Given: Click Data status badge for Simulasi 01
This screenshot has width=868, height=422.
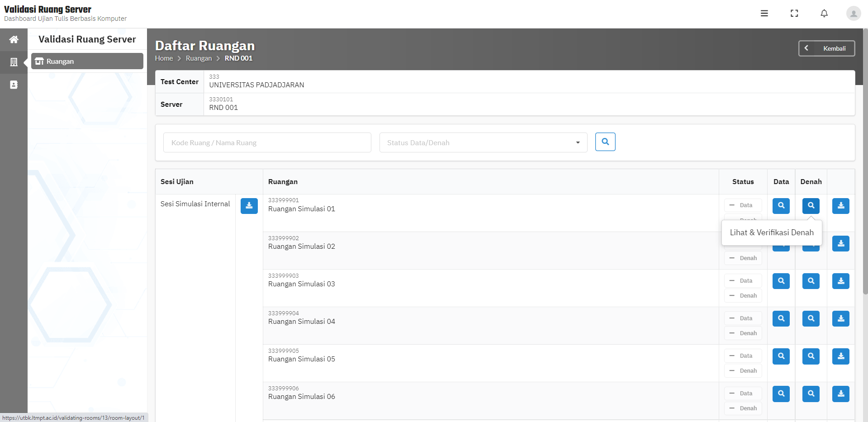Looking at the screenshot, I should point(743,205).
